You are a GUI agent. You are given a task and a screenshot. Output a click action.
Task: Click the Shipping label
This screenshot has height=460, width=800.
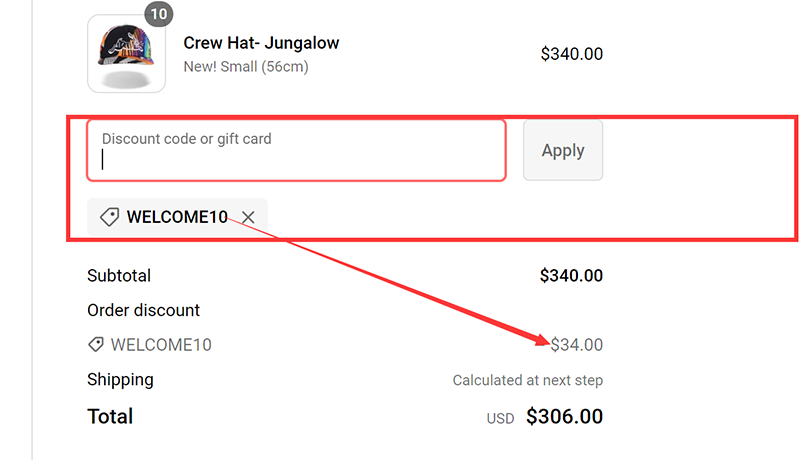[120, 380]
